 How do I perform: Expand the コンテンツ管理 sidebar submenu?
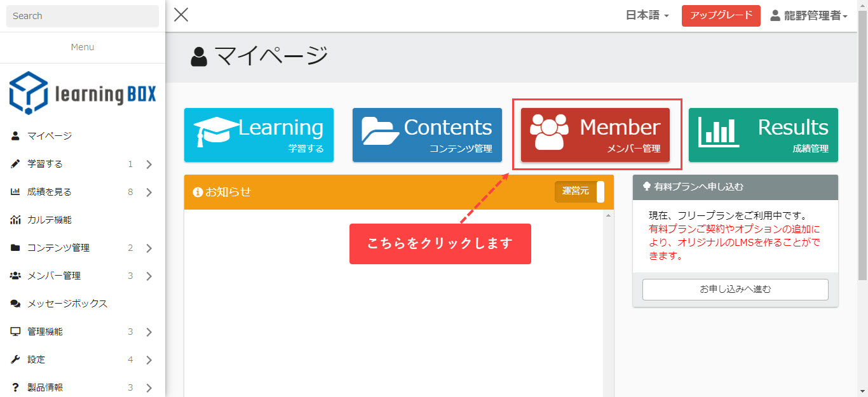[149, 248]
